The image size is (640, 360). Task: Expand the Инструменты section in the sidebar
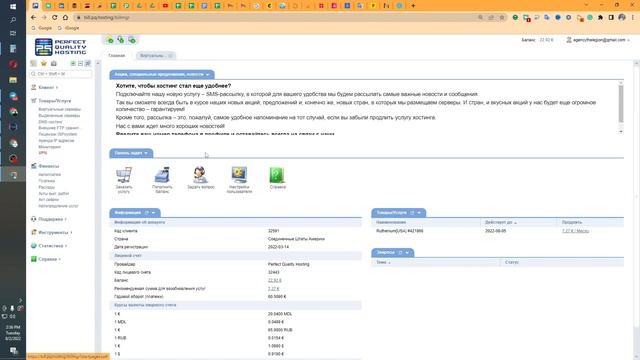[52, 232]
